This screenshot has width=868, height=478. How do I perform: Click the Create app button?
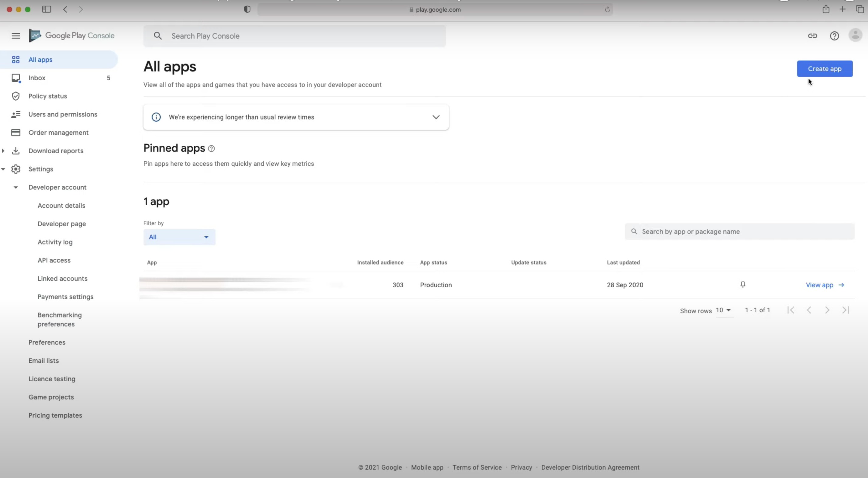[825, 69]
